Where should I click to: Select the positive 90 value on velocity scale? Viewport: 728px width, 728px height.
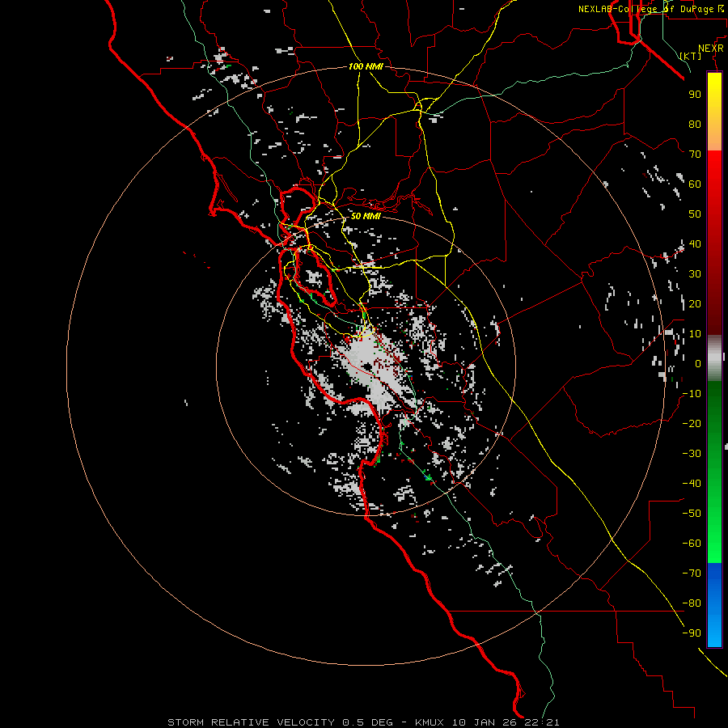[695, 95]
